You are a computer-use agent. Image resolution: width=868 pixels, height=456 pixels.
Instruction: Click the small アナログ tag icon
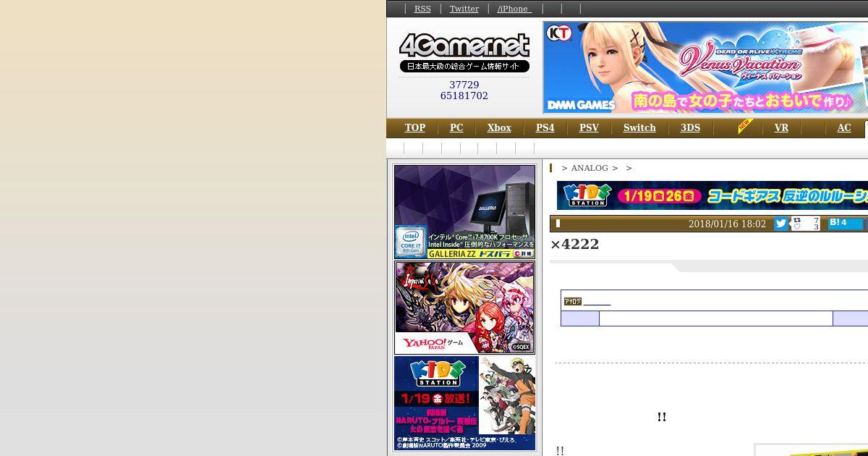pos(573,301)
